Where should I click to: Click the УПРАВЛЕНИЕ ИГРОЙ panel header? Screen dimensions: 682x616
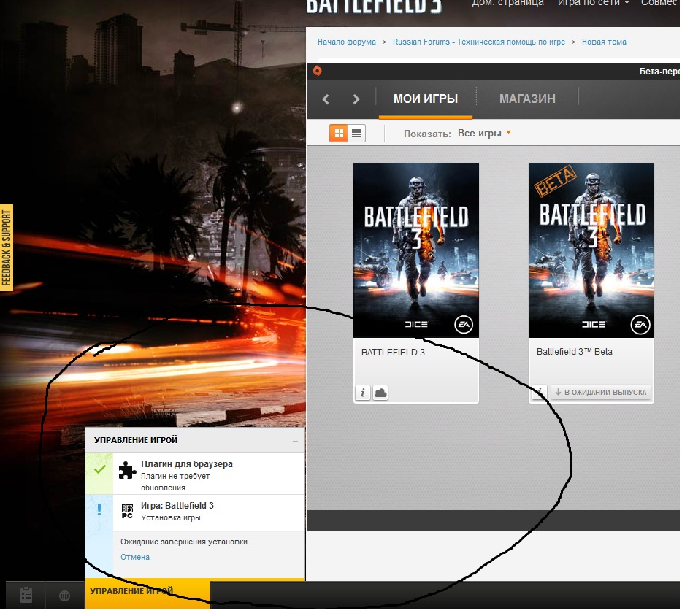point(195,440)
